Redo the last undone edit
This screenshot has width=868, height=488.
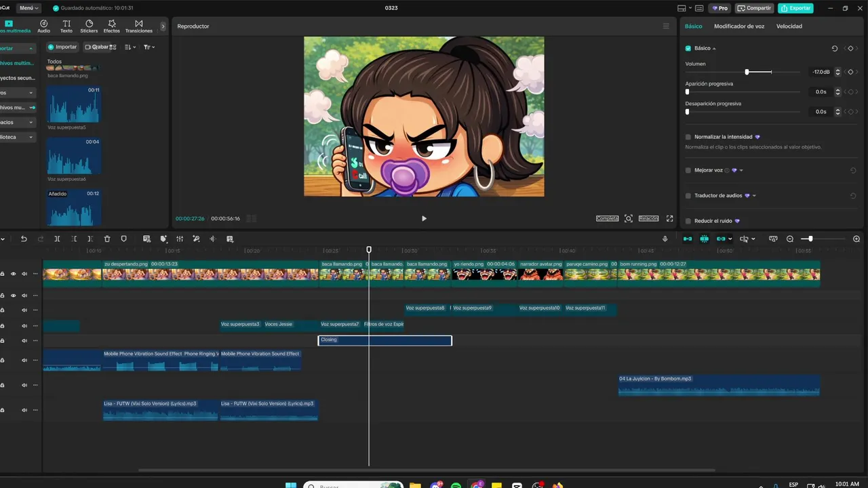(41, 239)
